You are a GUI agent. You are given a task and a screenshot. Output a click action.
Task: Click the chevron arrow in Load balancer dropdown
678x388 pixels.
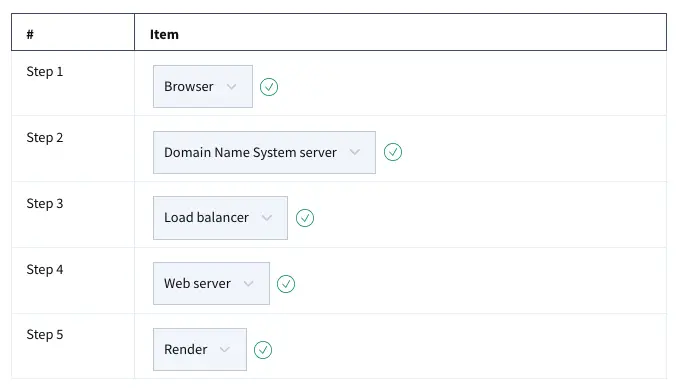[267, 218]
